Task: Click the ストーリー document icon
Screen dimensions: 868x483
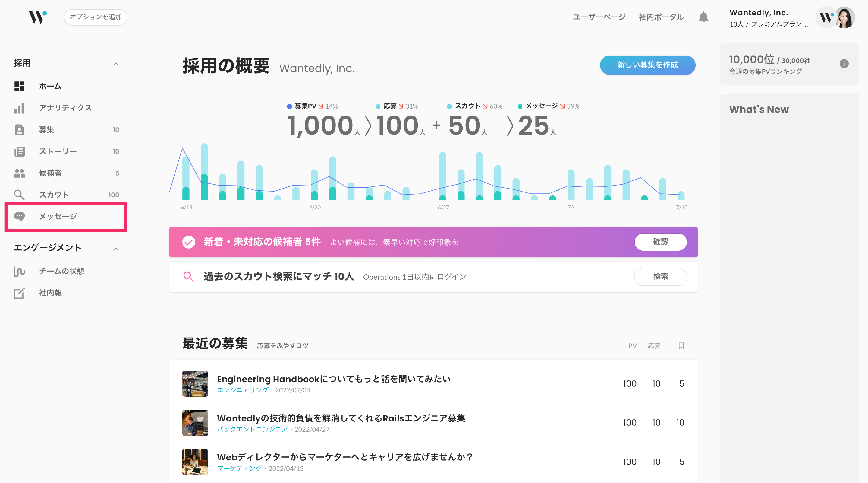Action: 19,151
